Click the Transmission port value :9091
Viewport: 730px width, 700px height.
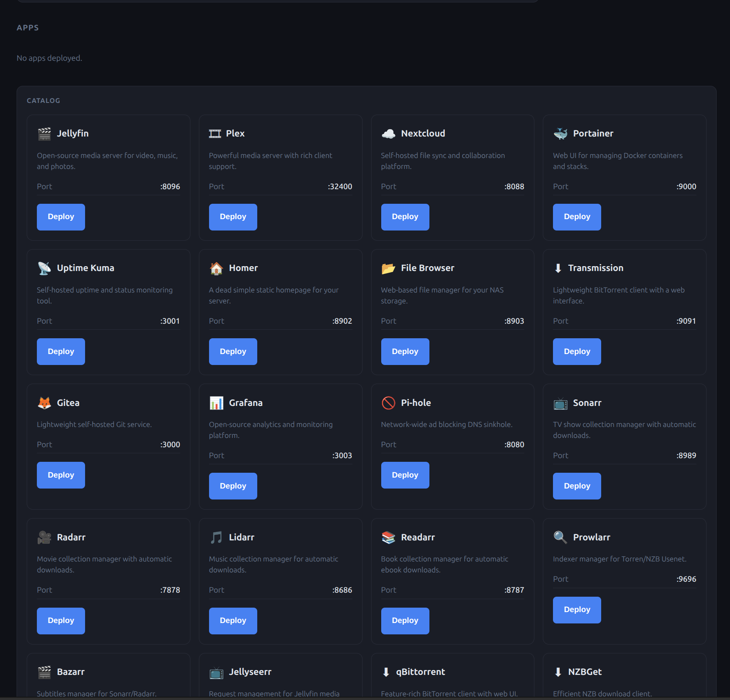tap(686, 321)
